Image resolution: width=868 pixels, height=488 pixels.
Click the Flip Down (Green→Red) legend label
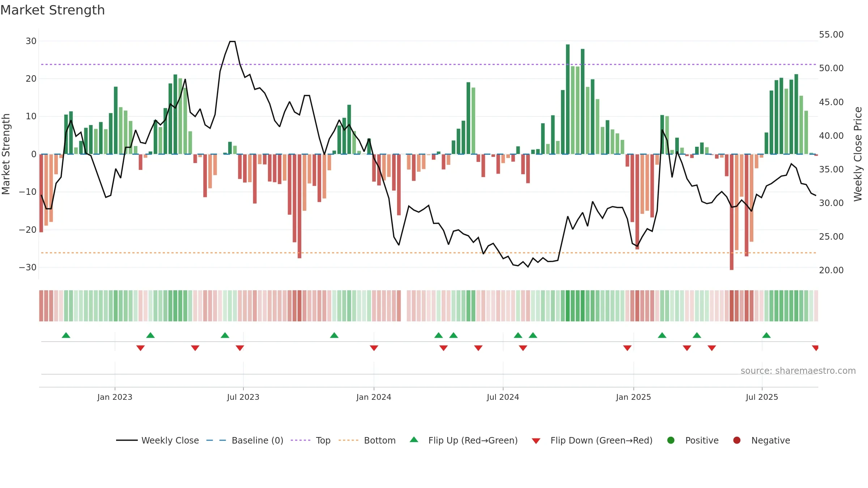pyautogui.click(x=601, y=440)
